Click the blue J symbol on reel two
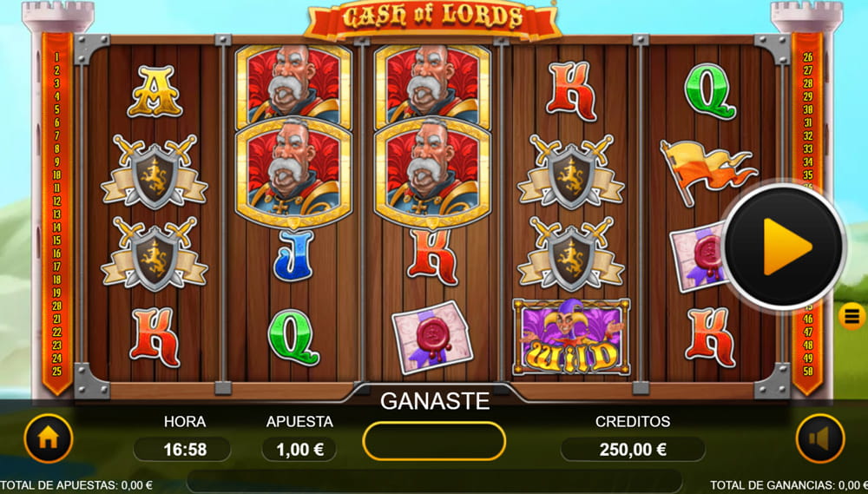The image size is (868, 494). pyautogui.click(x=293, y=256)
